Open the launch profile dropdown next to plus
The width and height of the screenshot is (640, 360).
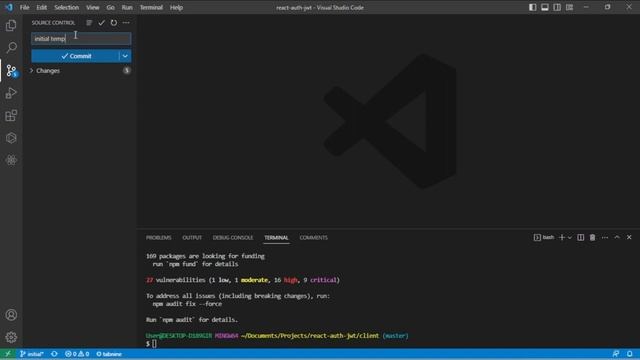click(x=570, y=238)
